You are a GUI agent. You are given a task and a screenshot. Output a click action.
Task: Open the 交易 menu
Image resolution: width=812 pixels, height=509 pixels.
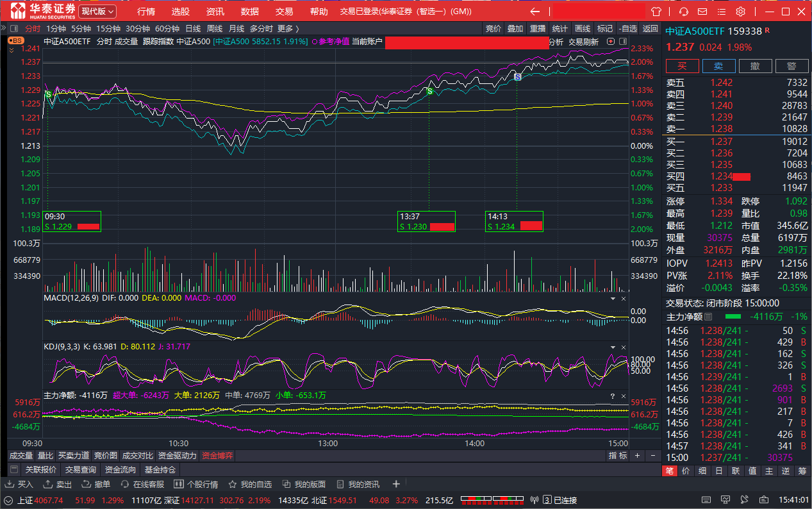[x=284, y=12]
